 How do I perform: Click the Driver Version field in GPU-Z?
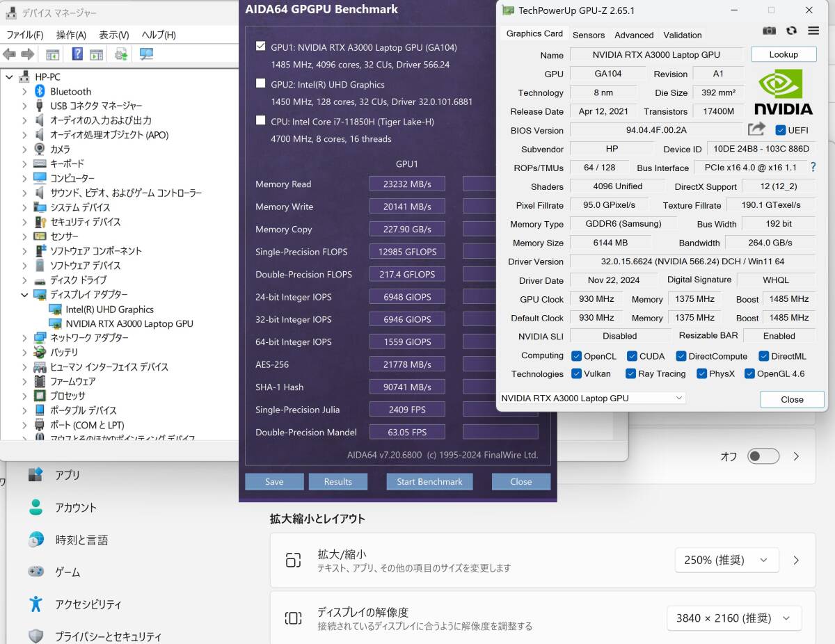(x=692, y=261)
